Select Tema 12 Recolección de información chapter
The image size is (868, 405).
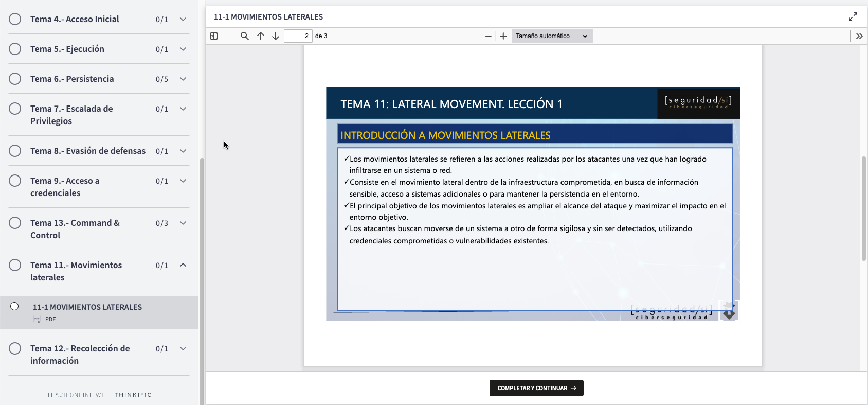coord(80,354)
